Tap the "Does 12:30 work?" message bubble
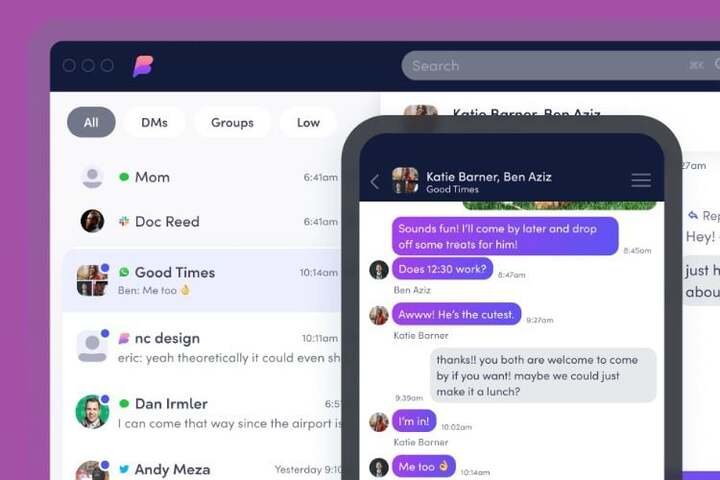 pyautogui.click(x=442, y=269)
